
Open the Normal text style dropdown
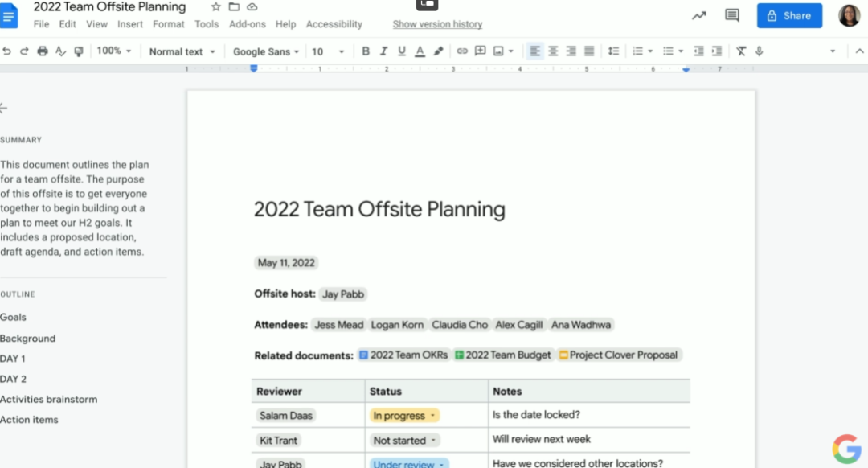(x=182, y=51)
